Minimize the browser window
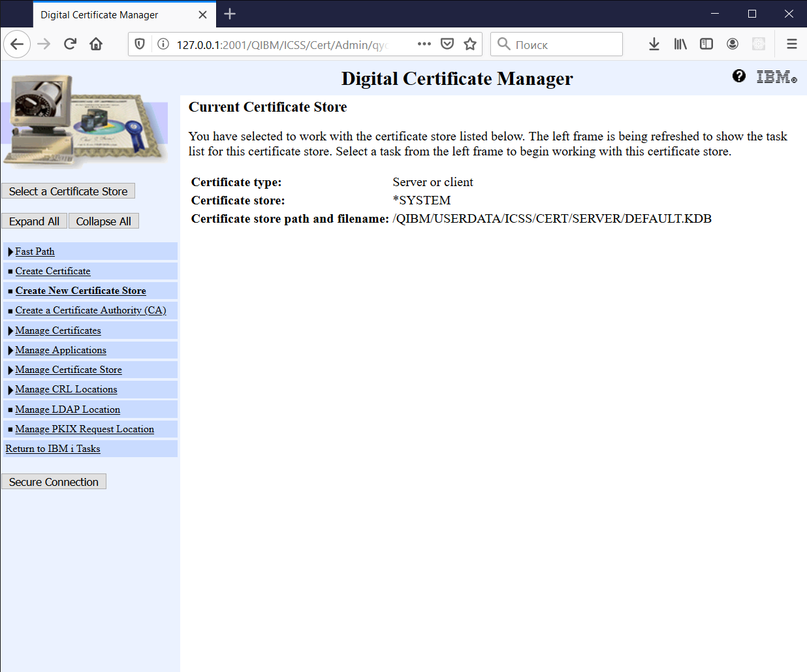Screen dimensions: 807x672 click(x=715, y=14)
